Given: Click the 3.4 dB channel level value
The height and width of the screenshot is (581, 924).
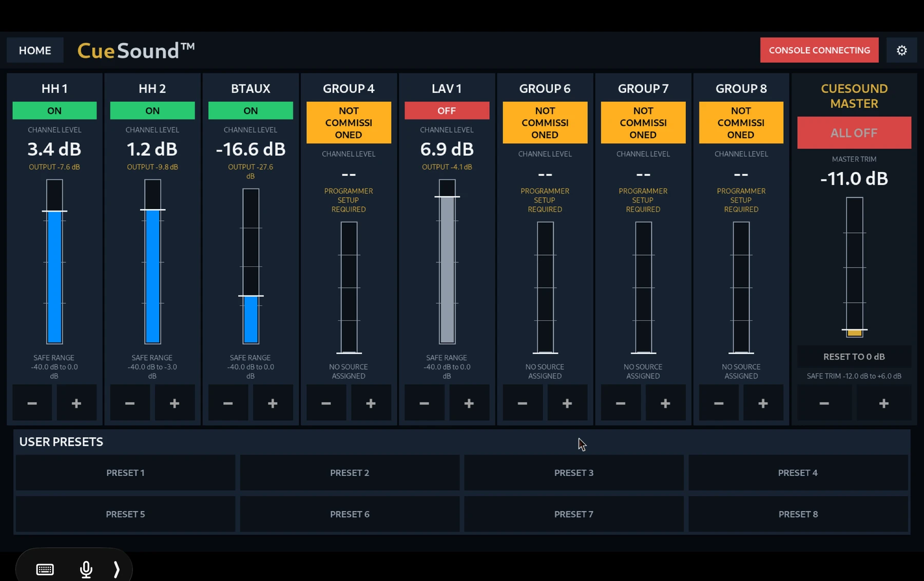Looking at the screenshot, I should tap(54, 149).
